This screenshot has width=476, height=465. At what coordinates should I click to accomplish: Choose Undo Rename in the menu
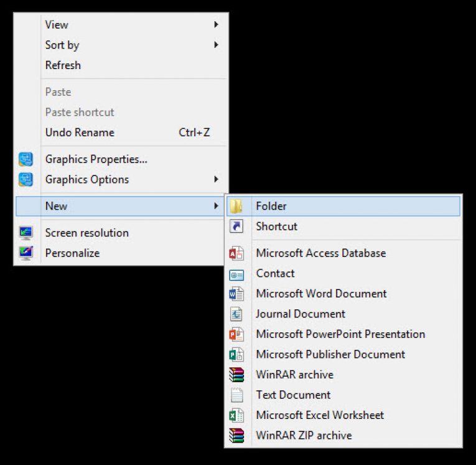click(x=121, y=133)
